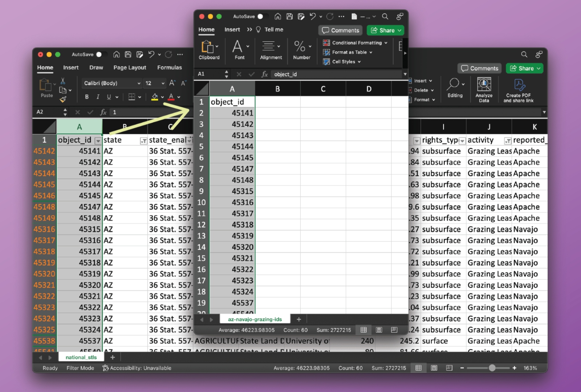
Task: Click the Bold formatting button
Action: point(87,97)
